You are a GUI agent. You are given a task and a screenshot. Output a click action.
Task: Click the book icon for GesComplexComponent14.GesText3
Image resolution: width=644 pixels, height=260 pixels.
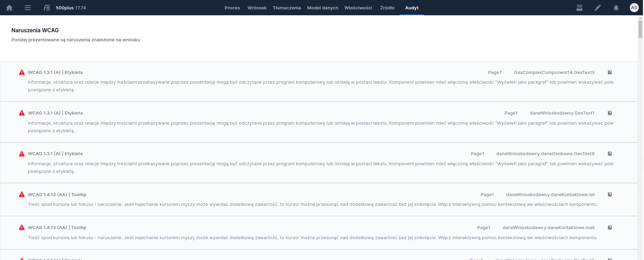610,72
